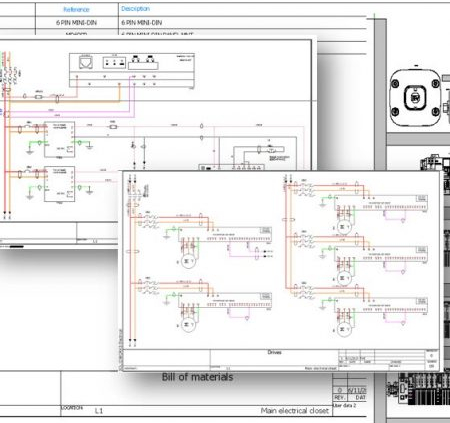Click the Bill of materials title

197,377
